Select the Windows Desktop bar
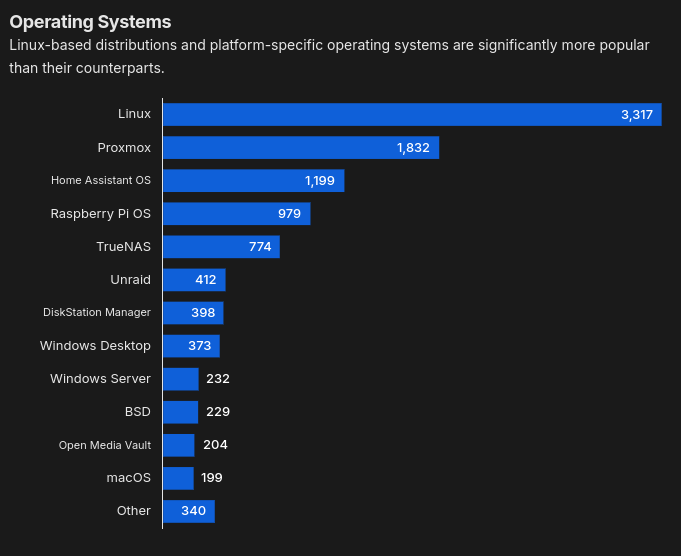Viewport: 681px width, 556px height. pyautogui.click(x=191, y=346)
